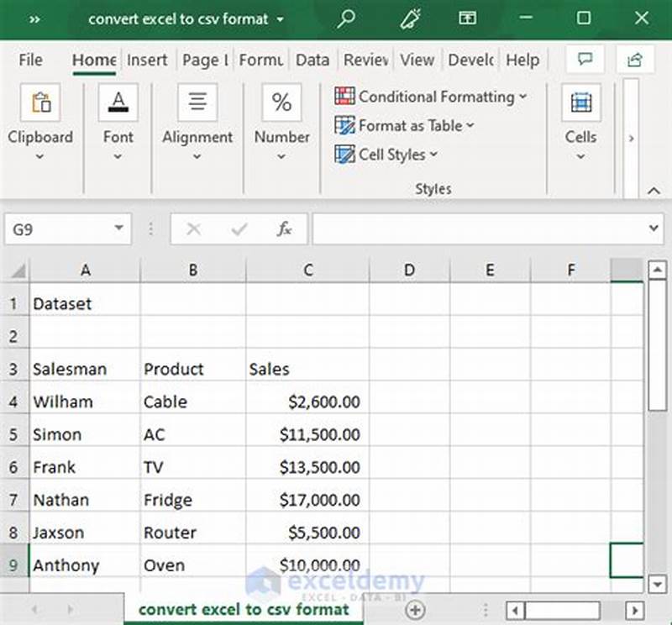Open Conditional Formatting options
The width and height of the screenshot is (672, 625).
click(x=430, y=96)
